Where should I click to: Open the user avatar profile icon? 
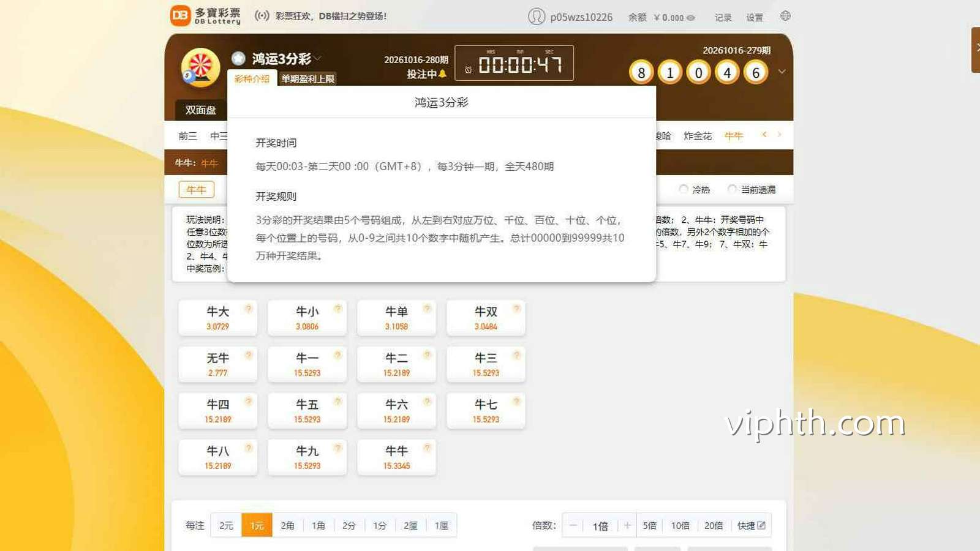pos(537,17)
